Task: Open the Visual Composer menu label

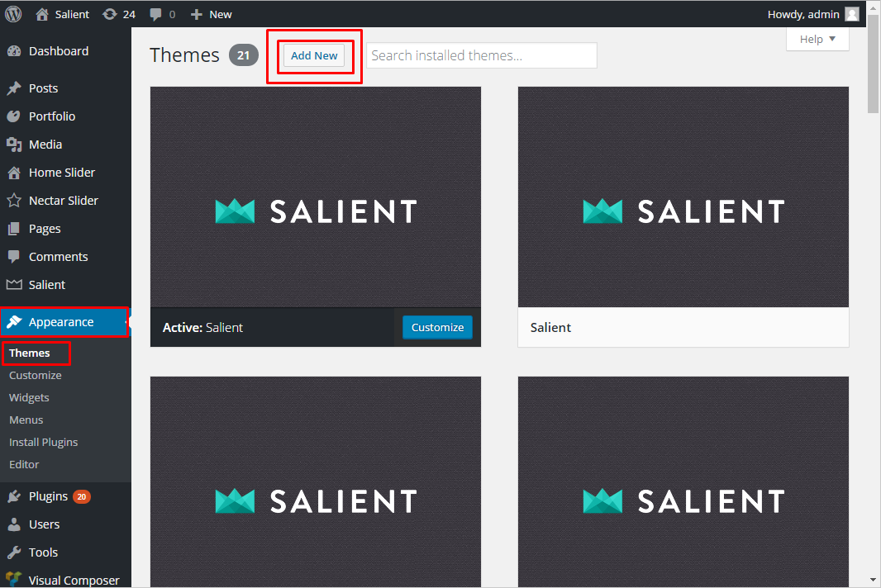Action: (x=74, y=580)
